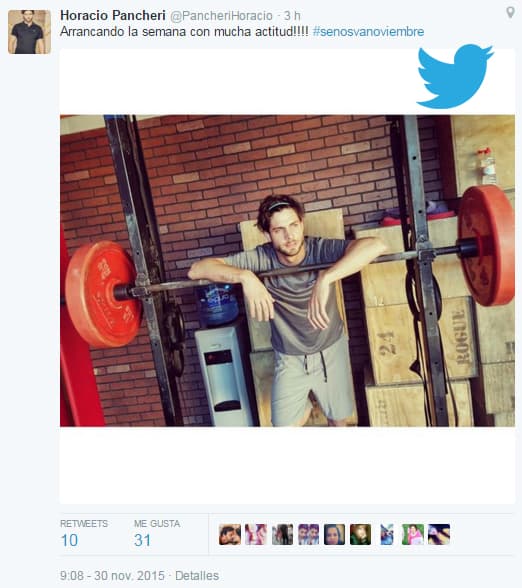522x588 pixels.
Task: Click the third liker avatar
Action: tap(282, 534)
